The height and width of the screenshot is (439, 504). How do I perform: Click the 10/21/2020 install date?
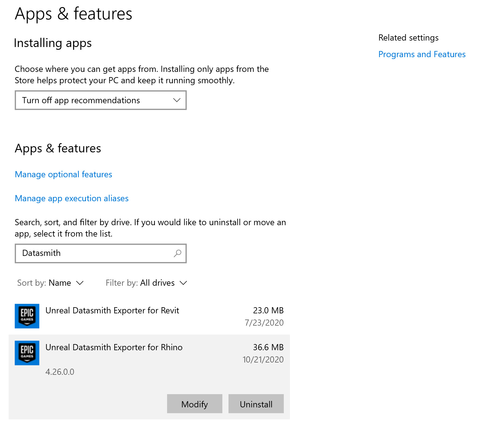(x=263, y=359)
